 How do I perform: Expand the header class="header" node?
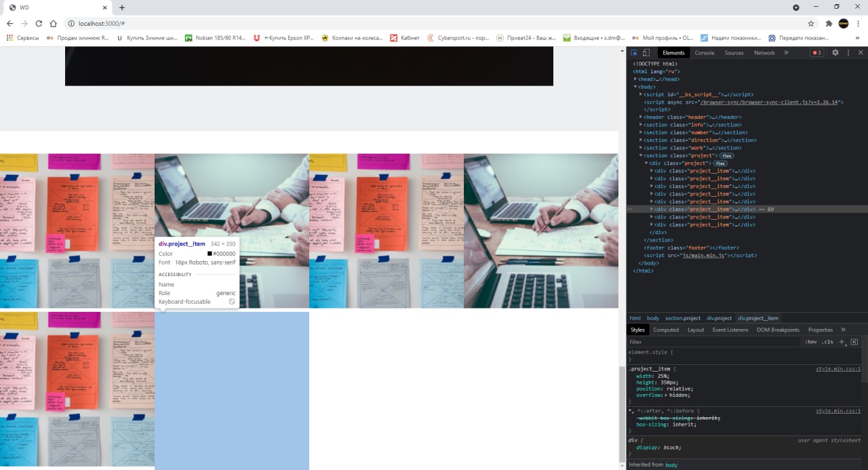[x=642, y=117]
